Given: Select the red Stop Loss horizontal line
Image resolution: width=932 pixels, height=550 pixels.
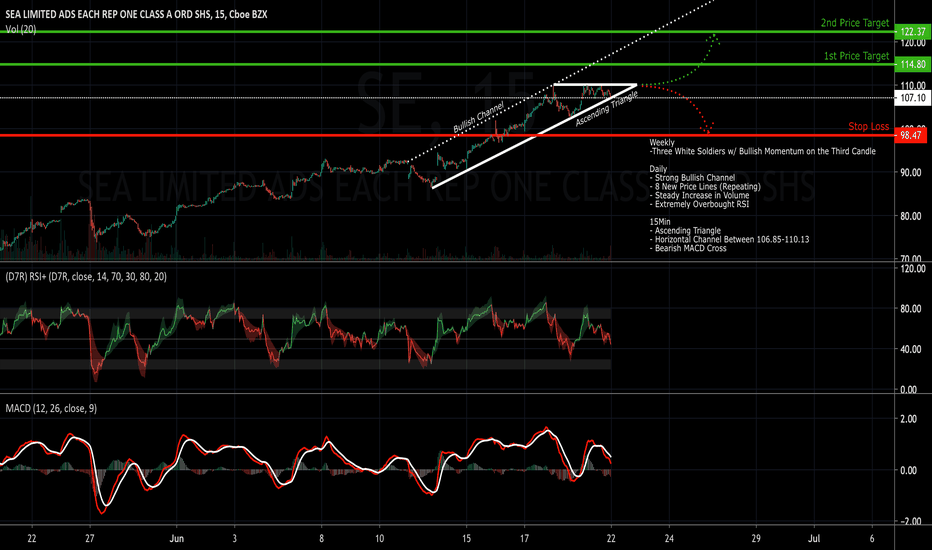Looking at the screenshot, I should coord(447,136).
